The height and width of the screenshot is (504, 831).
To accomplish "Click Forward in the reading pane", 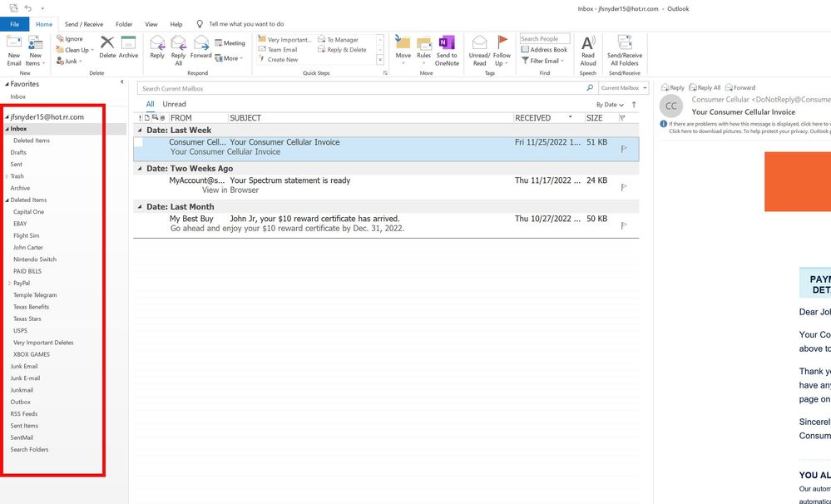I will click(739, 87).
